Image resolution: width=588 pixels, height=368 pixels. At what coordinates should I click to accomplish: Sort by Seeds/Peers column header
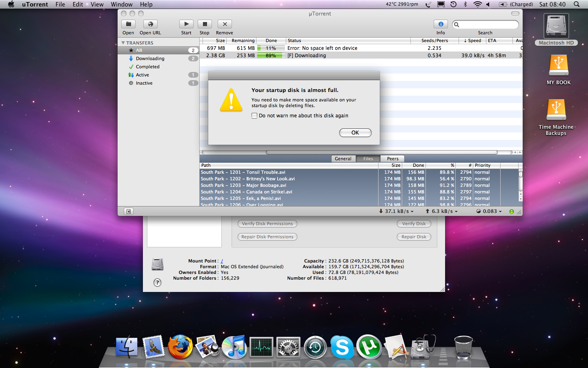[434, 40]
